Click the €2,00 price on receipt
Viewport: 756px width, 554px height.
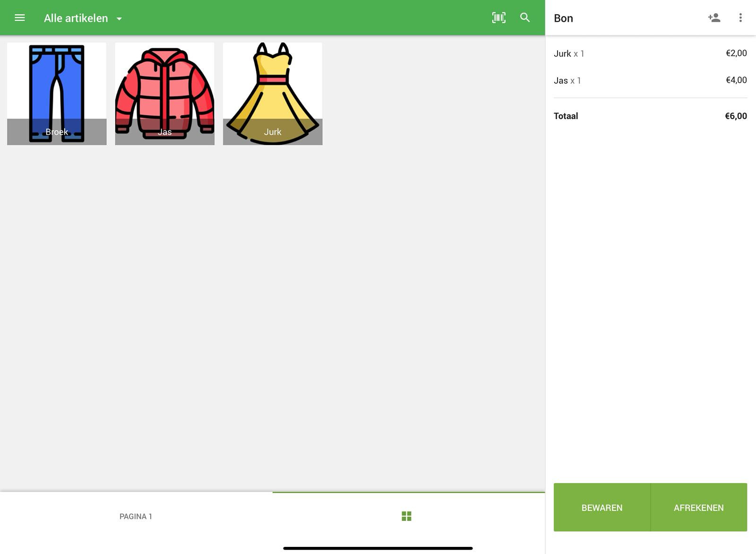click(x=736, y=53)
